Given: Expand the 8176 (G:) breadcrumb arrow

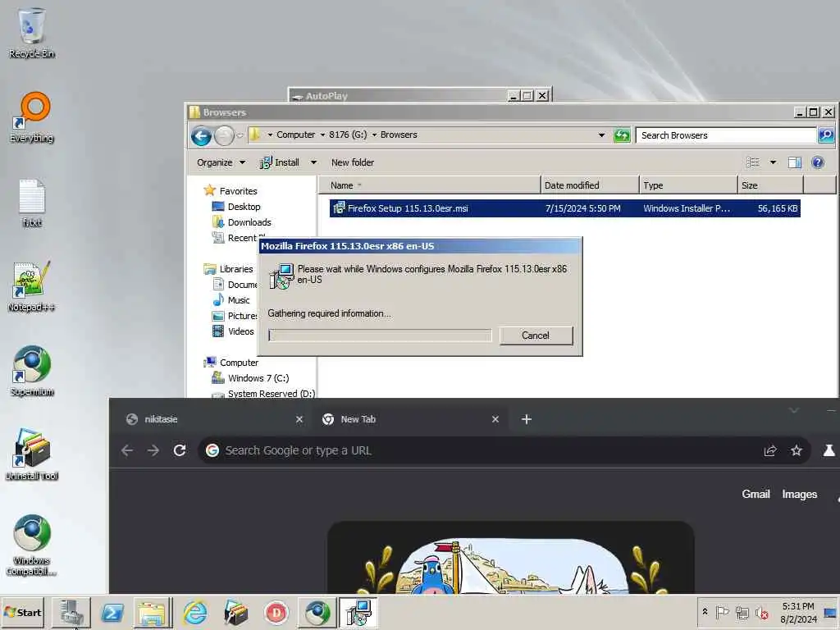Looking at the screenshot, I should click(x=374, y=135).
